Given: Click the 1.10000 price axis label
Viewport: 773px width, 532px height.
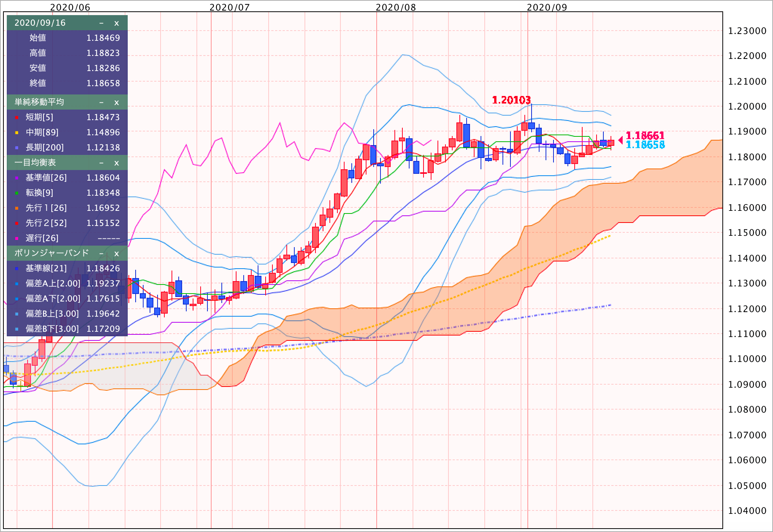Looking at the screenshot, I should (747, 359).
